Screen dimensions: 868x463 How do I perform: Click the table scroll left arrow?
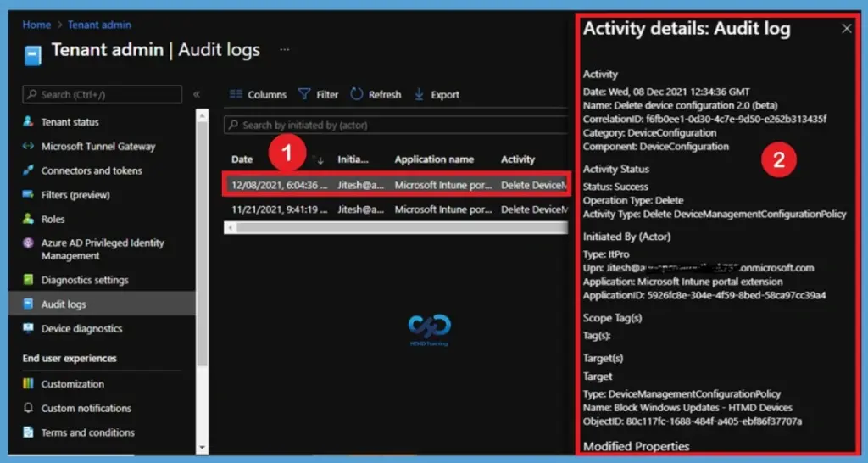click(x=231, y=227)
